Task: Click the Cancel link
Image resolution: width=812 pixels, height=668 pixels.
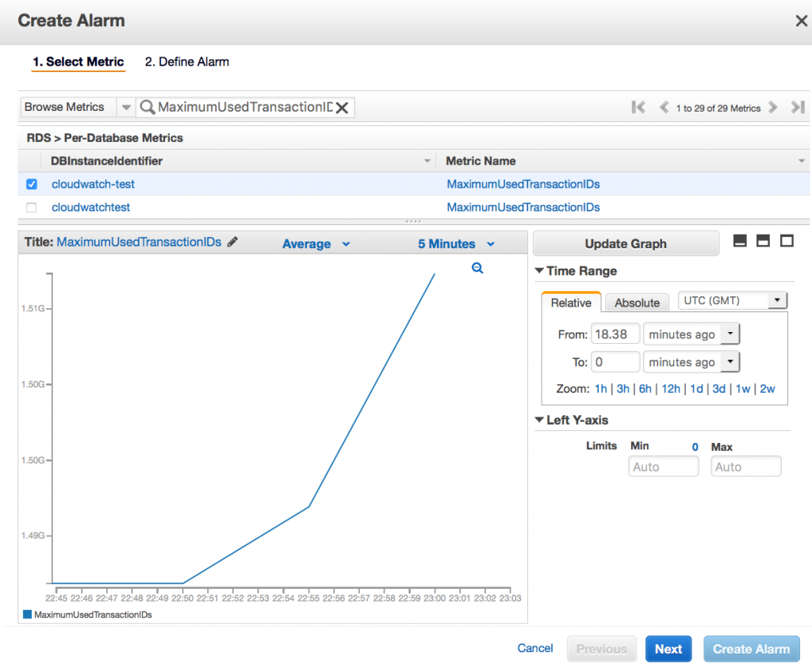Action: (x=535, y=648)
